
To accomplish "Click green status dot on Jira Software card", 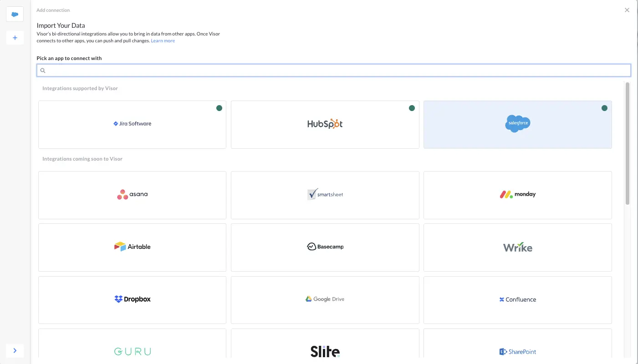I will pos(219,108).
